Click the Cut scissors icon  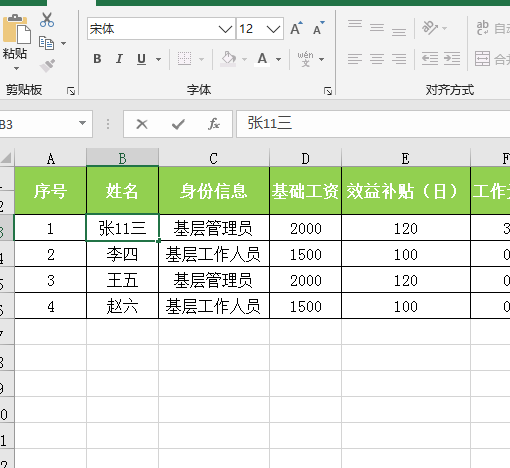click(47, 20)
